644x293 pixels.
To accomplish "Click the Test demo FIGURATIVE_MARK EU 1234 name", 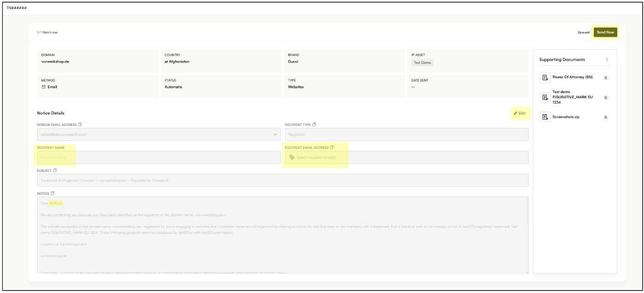I will pos(572,97).
